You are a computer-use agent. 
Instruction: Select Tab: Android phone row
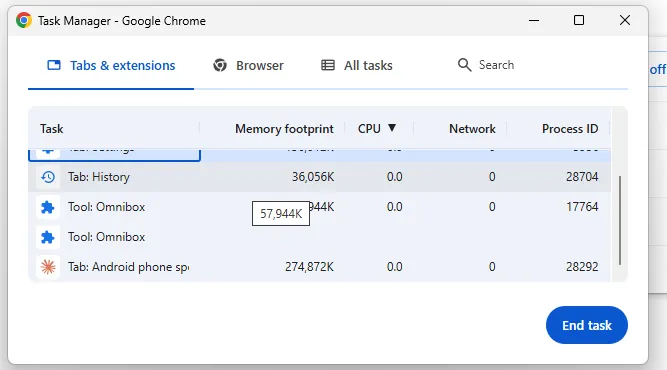click(319, 267)
